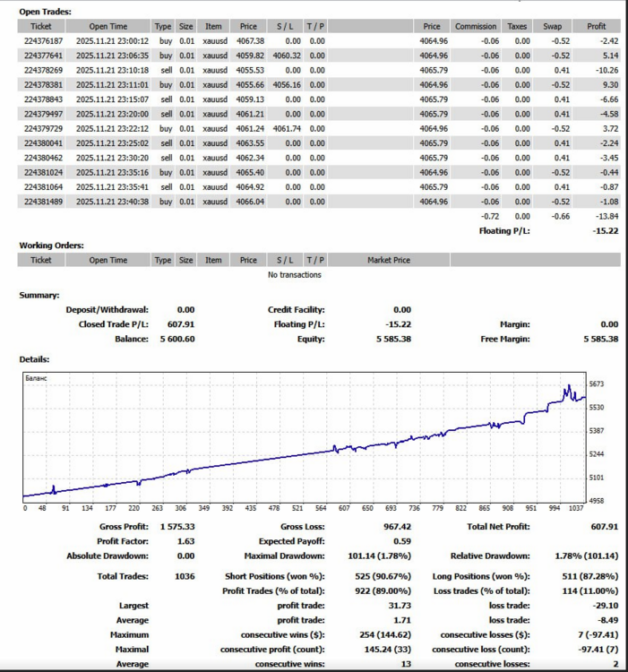Viewport: 628px width, 672px height.
Task: Click open price 4067.38
Action: coord(250,41)
